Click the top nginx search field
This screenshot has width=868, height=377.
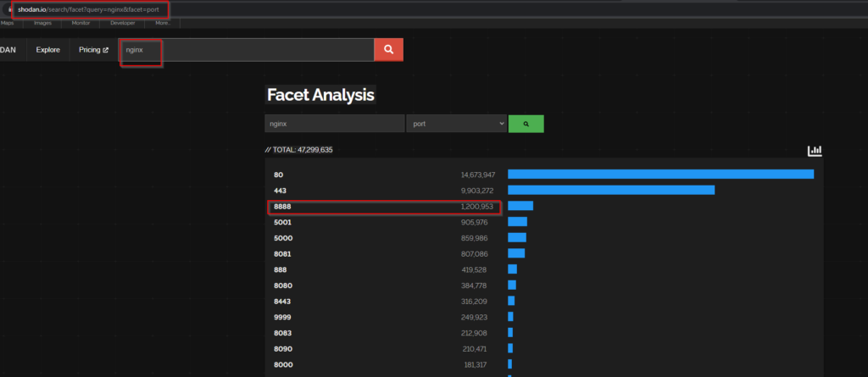point(254,50)
